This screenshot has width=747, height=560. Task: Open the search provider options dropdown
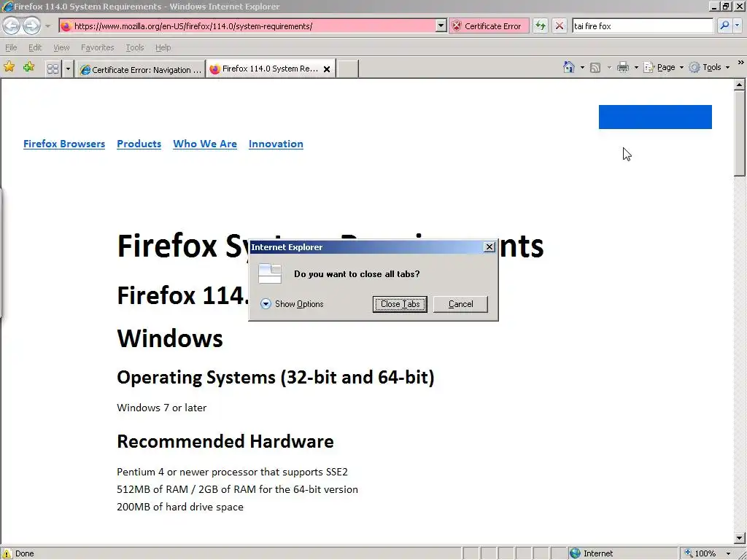(x=738, y=26)
